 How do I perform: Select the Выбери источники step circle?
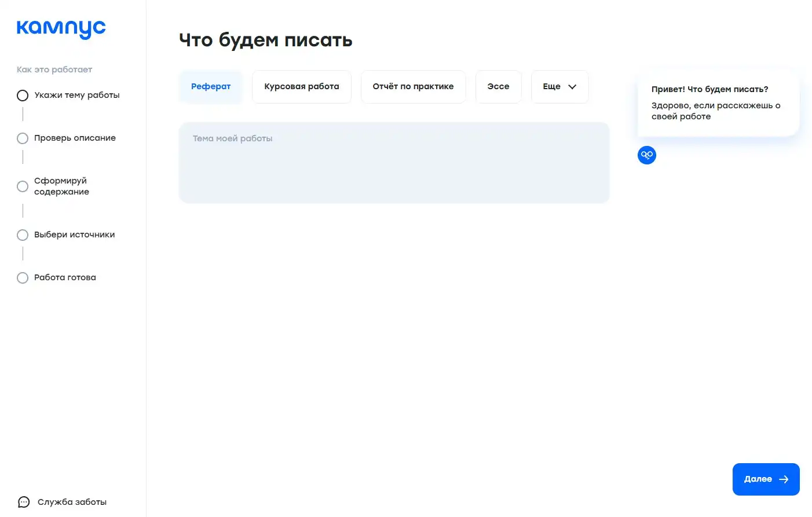coord(23,235)
